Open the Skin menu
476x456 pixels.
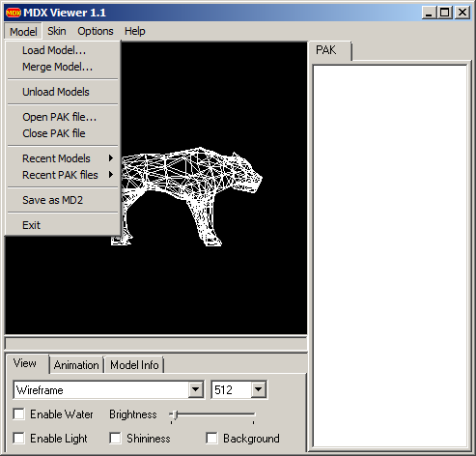[x=57, y=31]
